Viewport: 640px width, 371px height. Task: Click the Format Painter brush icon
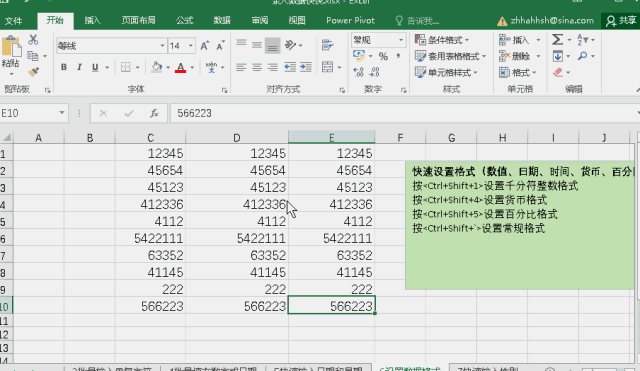click(33, 72)
